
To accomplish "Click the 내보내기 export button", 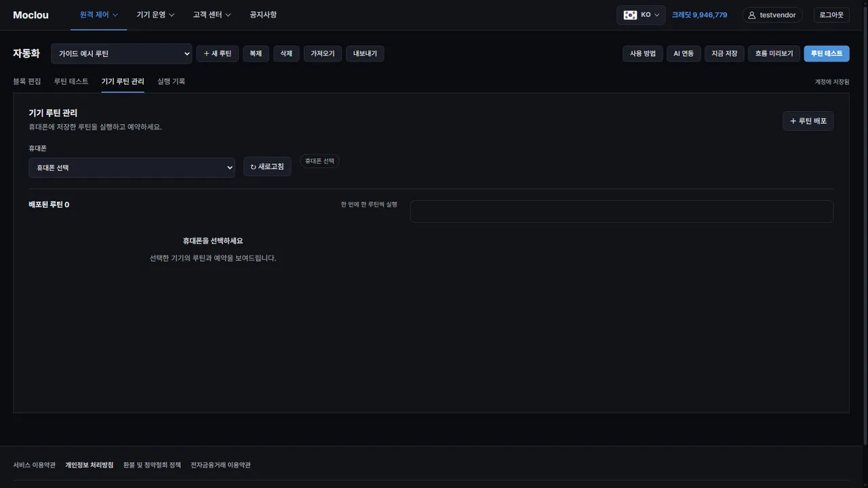I will pos(365,54).
